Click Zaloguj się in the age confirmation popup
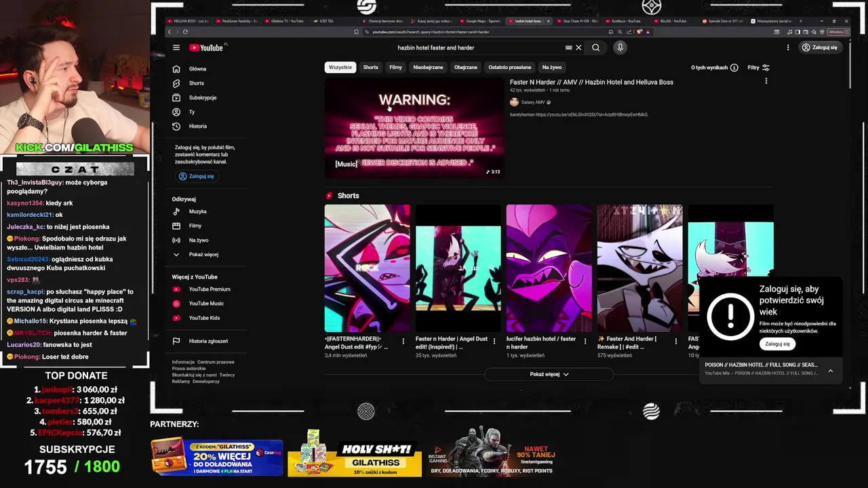 778,344
